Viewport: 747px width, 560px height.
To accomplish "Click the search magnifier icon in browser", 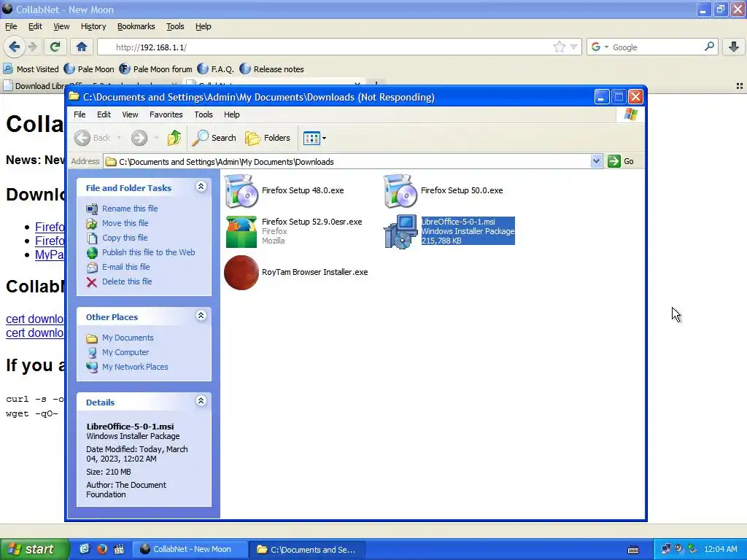I will [x=709, y=47].
